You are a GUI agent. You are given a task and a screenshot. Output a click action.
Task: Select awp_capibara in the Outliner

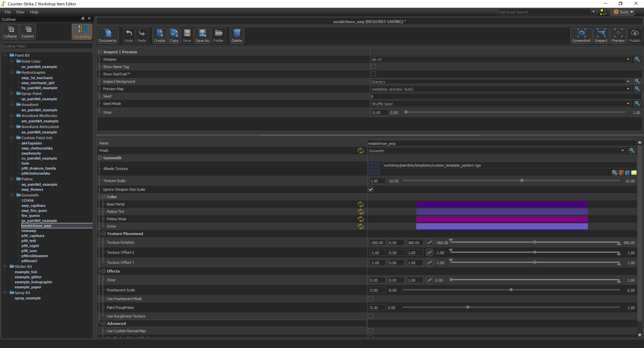33,206
